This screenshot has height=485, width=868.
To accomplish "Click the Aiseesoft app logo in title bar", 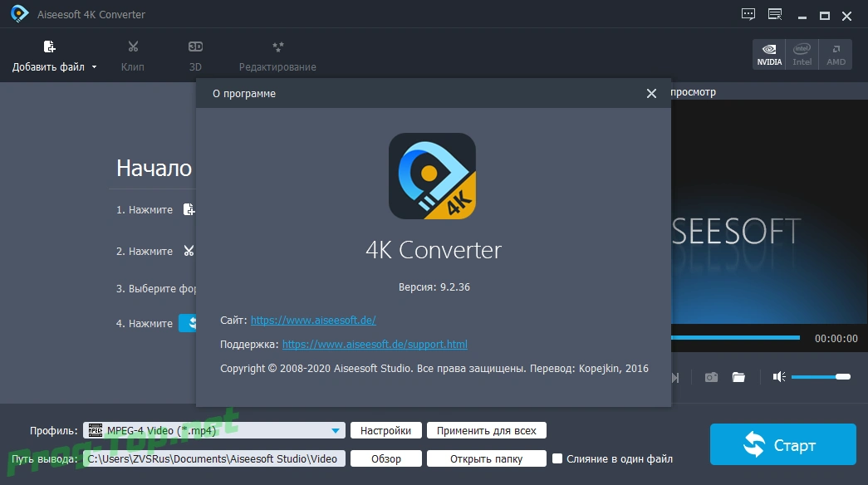I will point(19,14).
